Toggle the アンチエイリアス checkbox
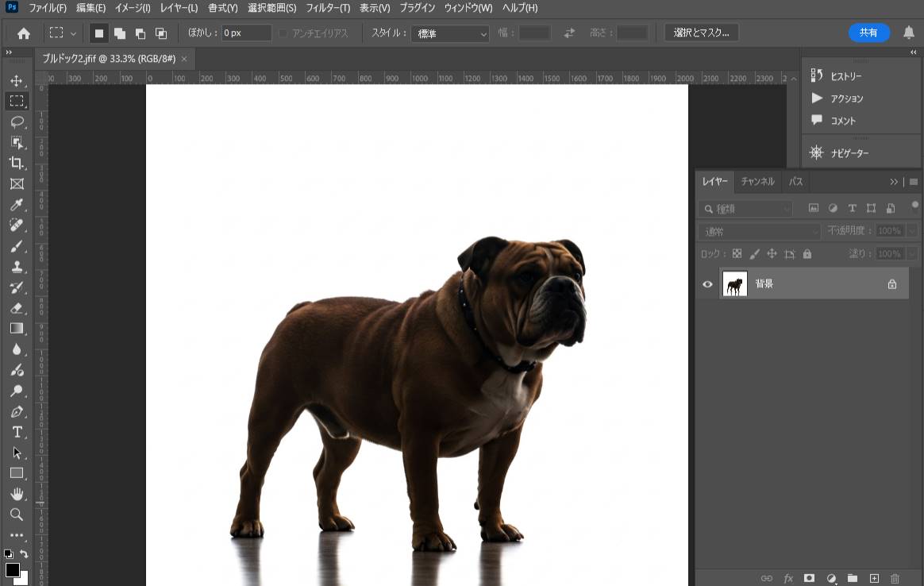The height and width of the screenshot is (586, 924). point(283,33)
